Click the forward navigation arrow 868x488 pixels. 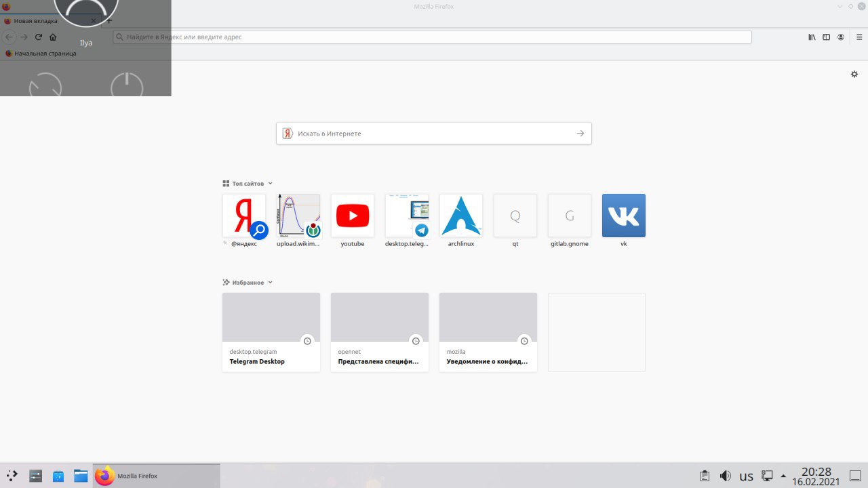24,37
